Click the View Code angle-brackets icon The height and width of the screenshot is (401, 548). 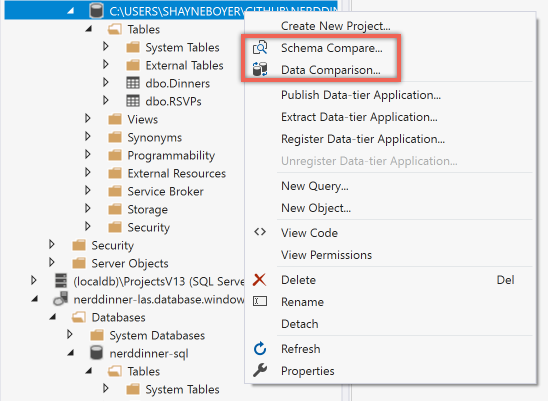coord(260,232)
